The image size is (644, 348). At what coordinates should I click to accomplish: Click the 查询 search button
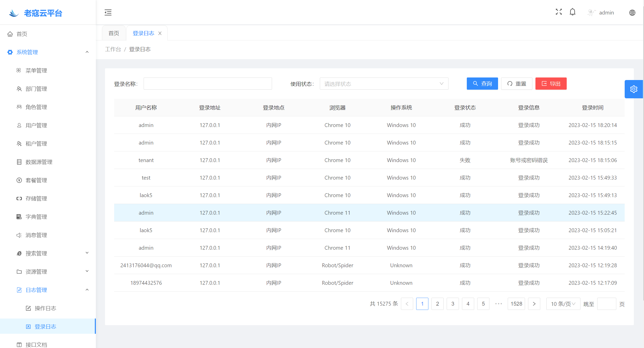pos(482,84)
